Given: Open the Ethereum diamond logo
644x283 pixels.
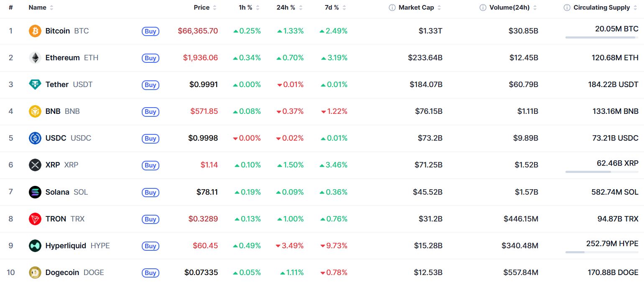Looking at the screenshot, I should point(35,58).
